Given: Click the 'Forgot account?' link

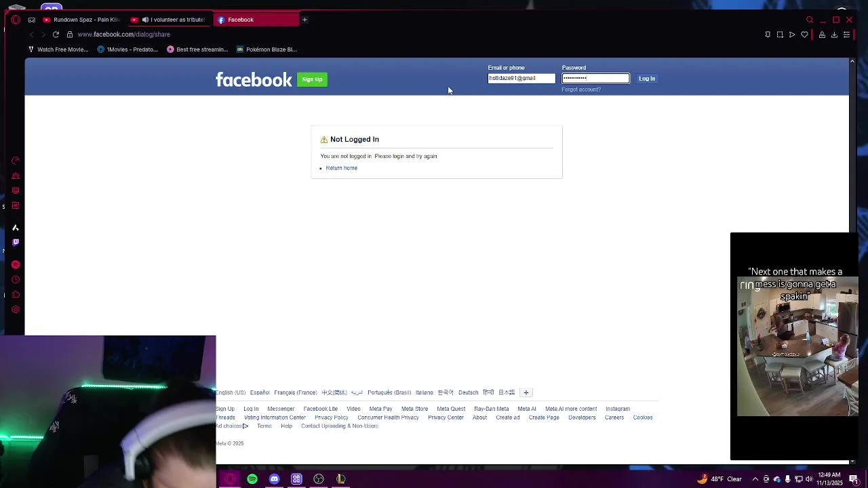Looking at the screenshot, I should coord(581,89).
